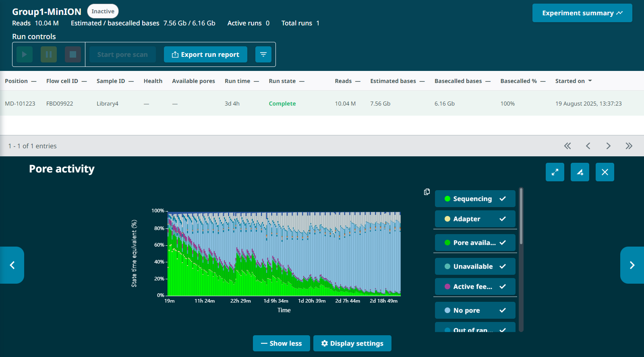Viewport: 644px width, 357px height.
Task: Close the Pore activity panel
Action: point(605,172)
